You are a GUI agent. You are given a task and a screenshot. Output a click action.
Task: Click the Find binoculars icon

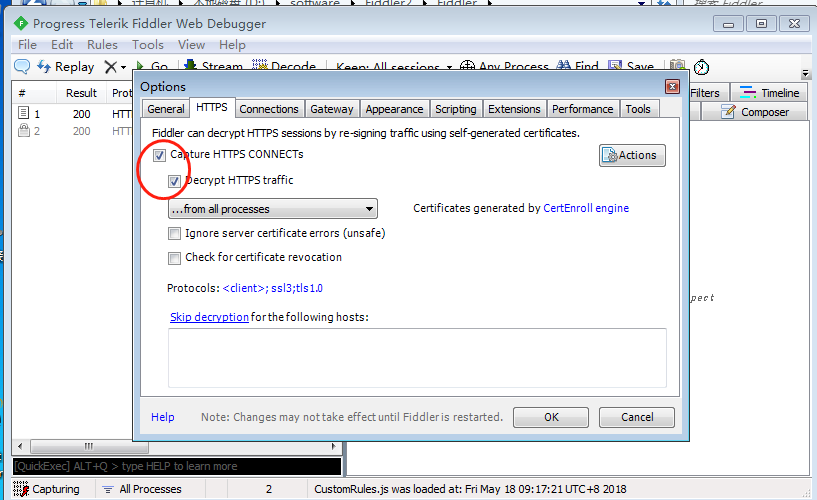(x=563, y=66)
